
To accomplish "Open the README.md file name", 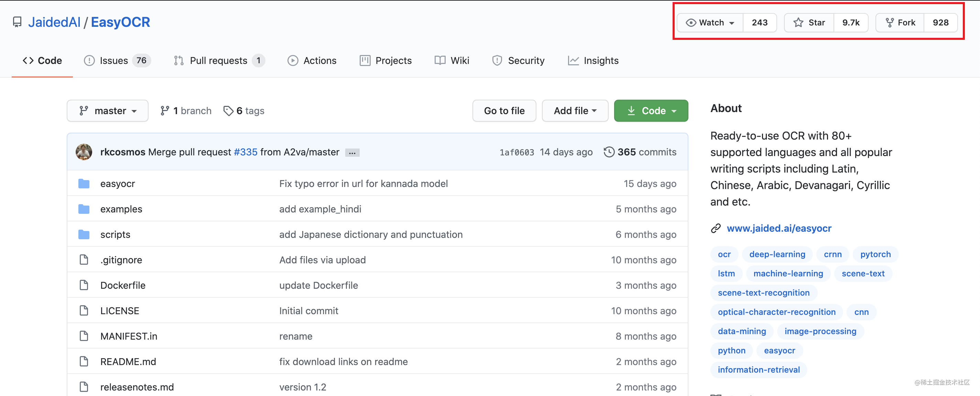I will coord(128,362).
